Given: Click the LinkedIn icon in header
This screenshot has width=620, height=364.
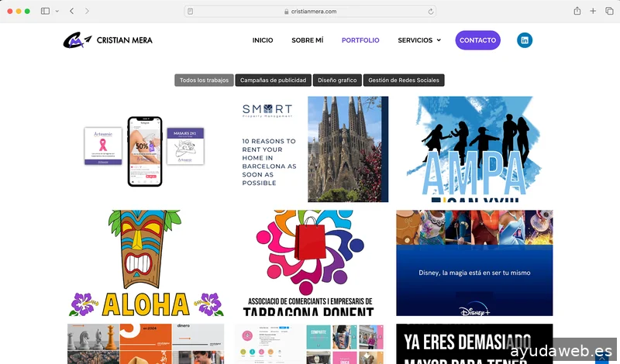Looking at the screenshot, I should coord(525,40).
